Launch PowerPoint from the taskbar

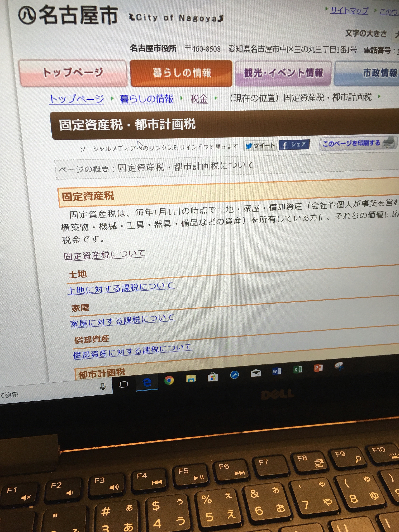click(x=318, y=368)
